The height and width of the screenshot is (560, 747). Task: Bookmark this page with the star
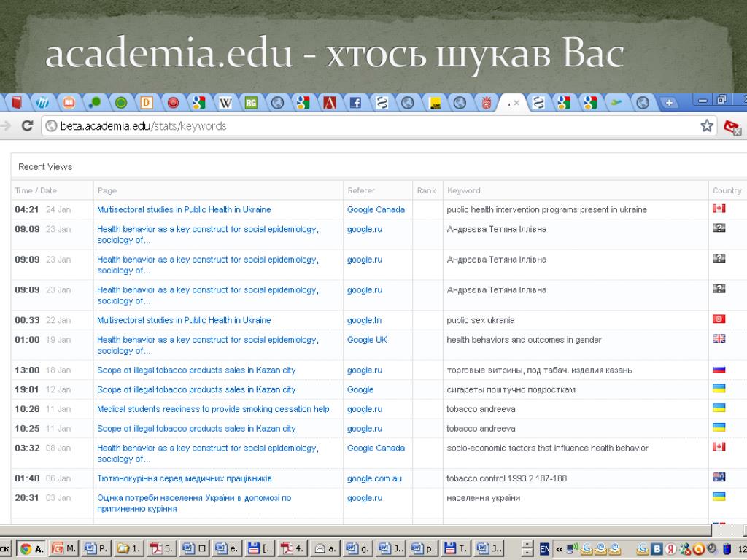pyautogui.click(x=706, y=125)
